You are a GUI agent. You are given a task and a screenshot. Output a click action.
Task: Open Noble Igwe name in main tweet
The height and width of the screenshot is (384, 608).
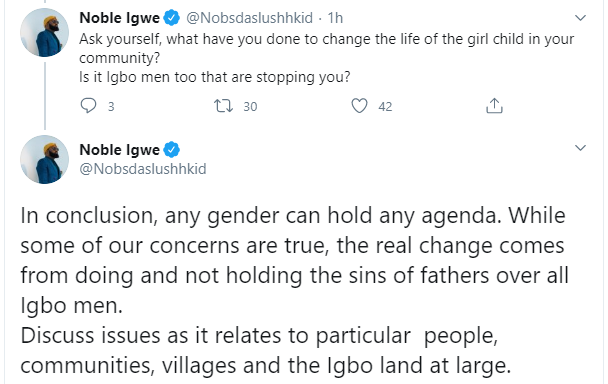(x=119, y=150)
